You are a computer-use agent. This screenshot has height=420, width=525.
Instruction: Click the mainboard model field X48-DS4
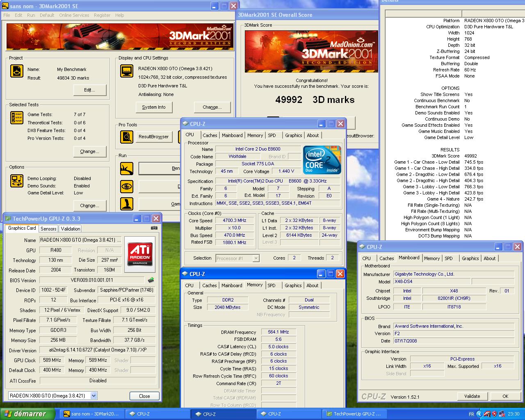coord(432,281)
